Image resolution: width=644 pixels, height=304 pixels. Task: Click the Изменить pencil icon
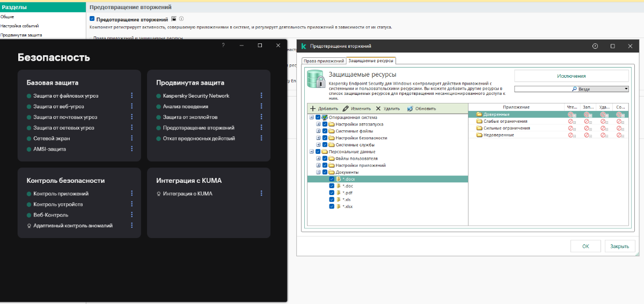346,108
